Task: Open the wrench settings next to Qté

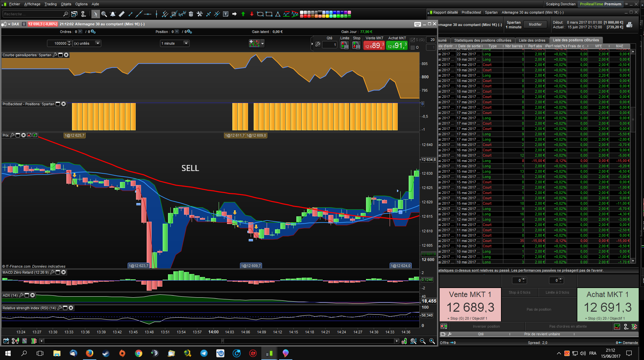Action: coord(318,44)
